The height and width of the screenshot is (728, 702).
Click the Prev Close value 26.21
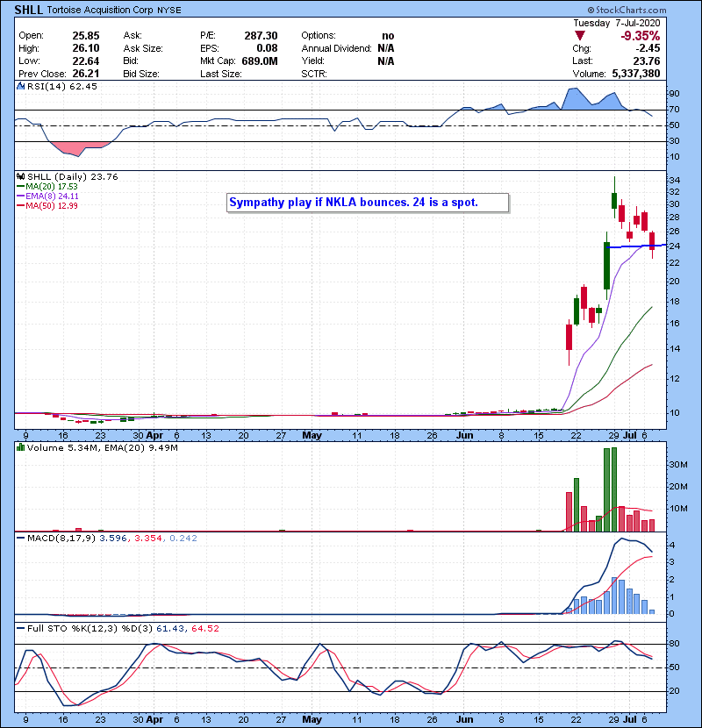tap(86, 74)
